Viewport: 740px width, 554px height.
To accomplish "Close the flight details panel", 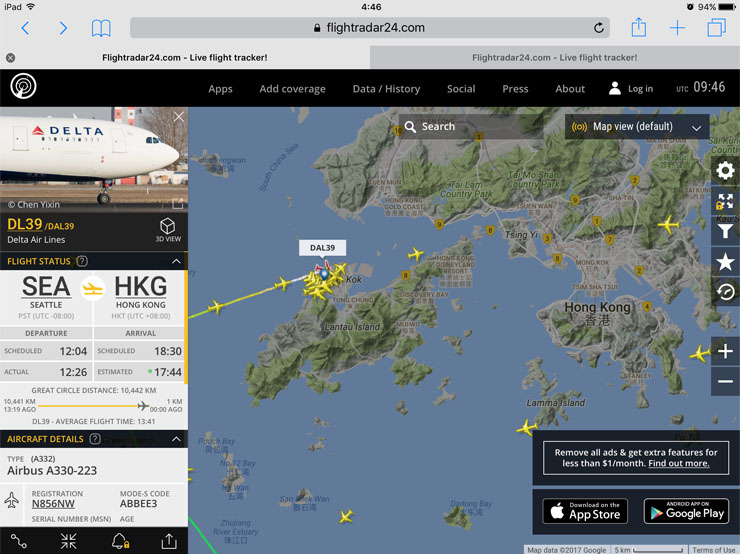I will [178, 117].
